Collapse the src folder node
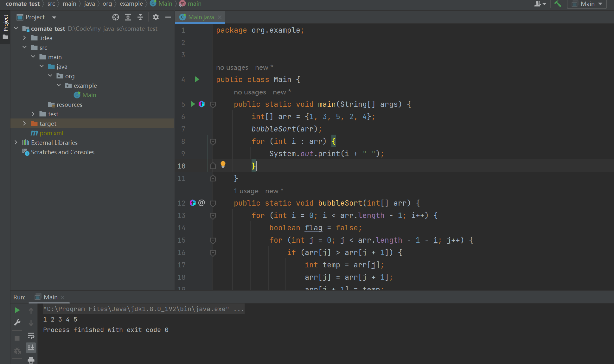 pyautogui.click(x=24, y=47)
